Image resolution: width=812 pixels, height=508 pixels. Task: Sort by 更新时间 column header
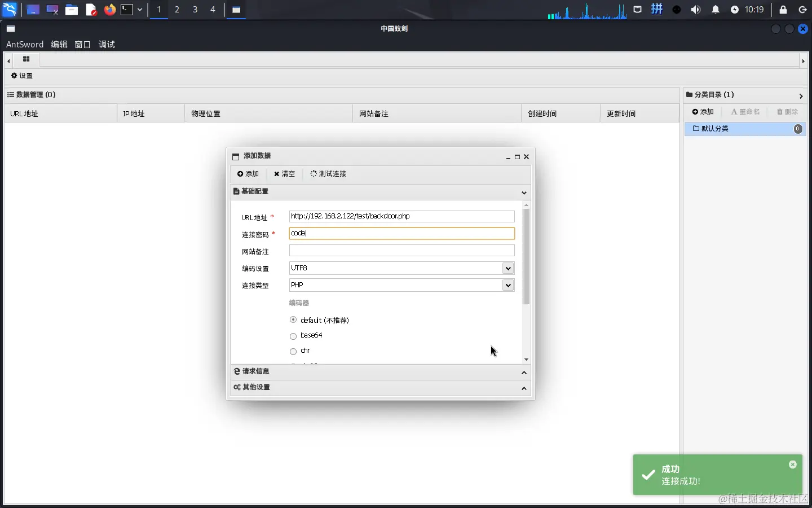click(x=639, y=113)
